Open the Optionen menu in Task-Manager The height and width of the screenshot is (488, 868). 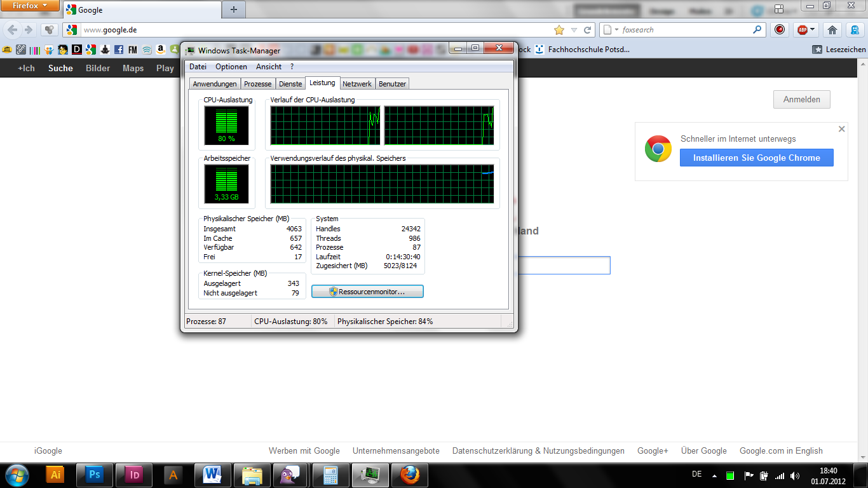pyautogui.click(x=231, y=67)
